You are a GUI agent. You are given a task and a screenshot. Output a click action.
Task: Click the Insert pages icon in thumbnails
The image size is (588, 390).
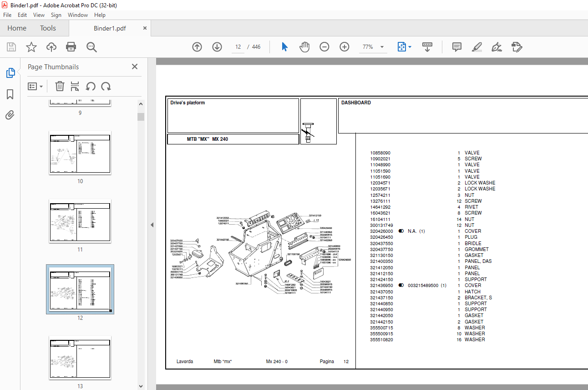coord(75,86)
